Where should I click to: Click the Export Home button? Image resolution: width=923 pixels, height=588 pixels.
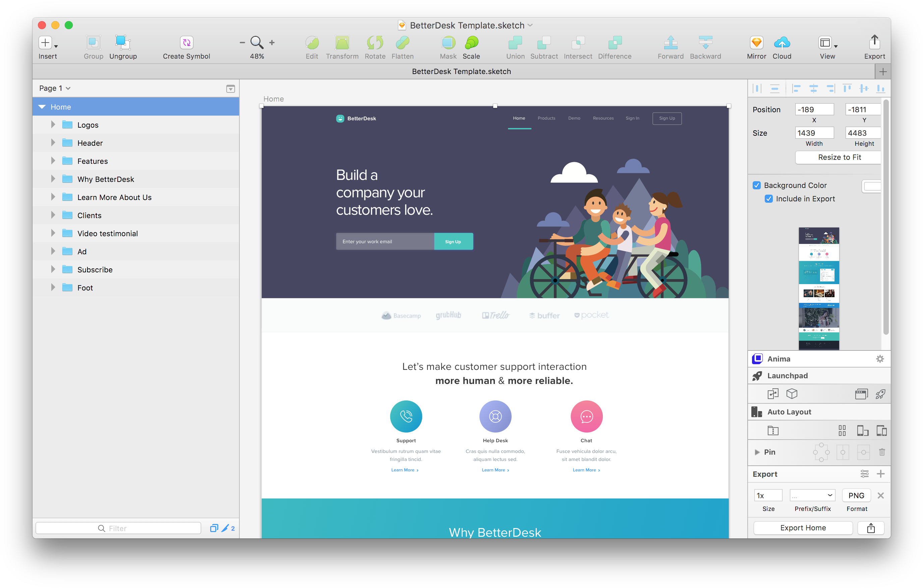coord(803,527)
